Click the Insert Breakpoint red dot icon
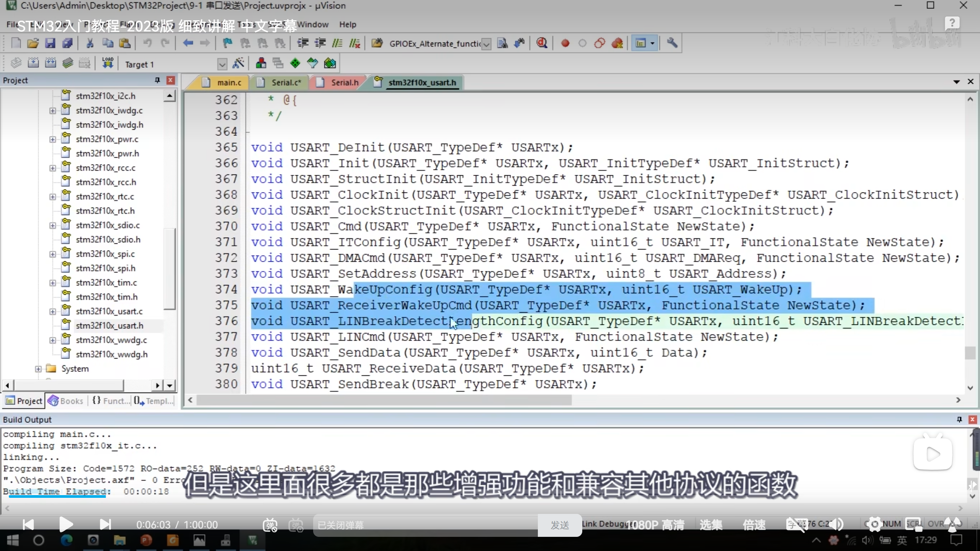980x551 pixels. coord(565,43)
